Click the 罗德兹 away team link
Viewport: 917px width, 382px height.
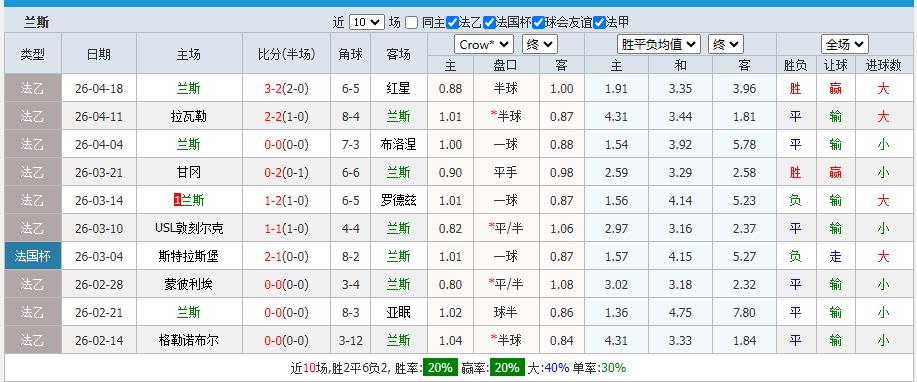(x=398, y=200)
